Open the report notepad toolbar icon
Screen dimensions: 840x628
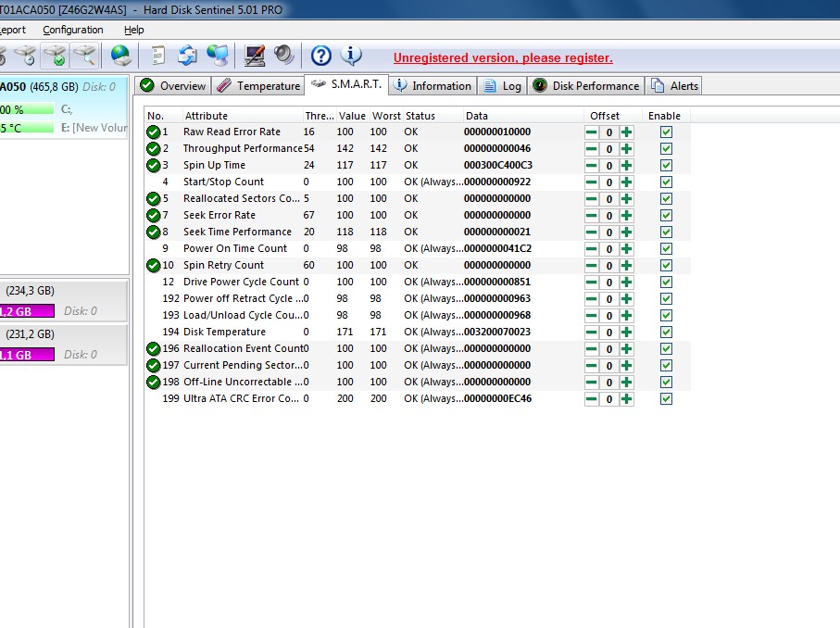(x=158, y=56)
